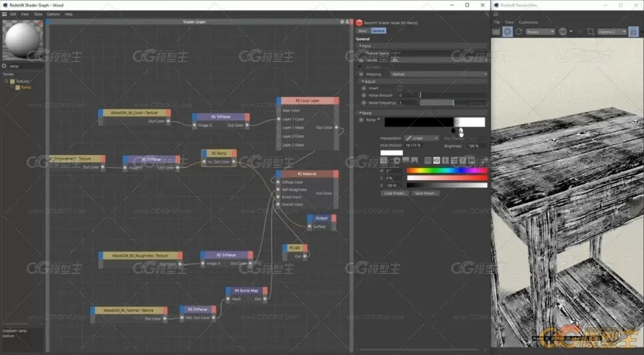This screenshot has height=355, width=644.
Task: Open the arrow next to RGB channel icon
Action: pyautogui.click(x=572, y=31)
